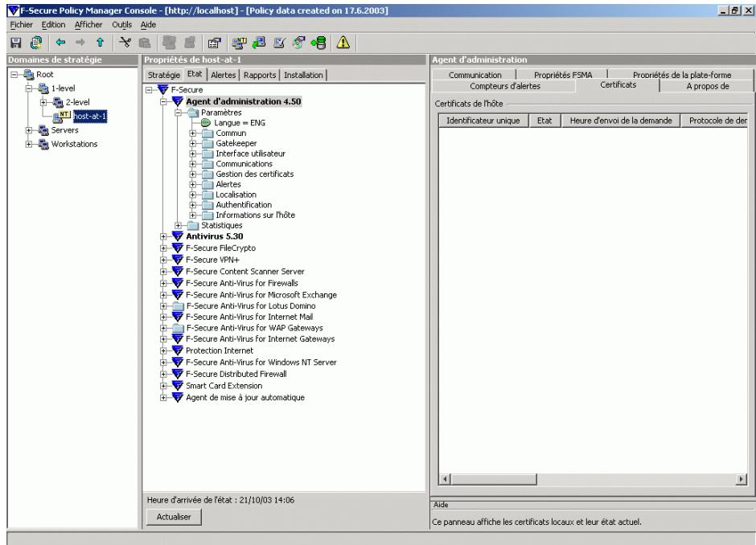Expand the Gestion des certificats folder

pos(193,174)
